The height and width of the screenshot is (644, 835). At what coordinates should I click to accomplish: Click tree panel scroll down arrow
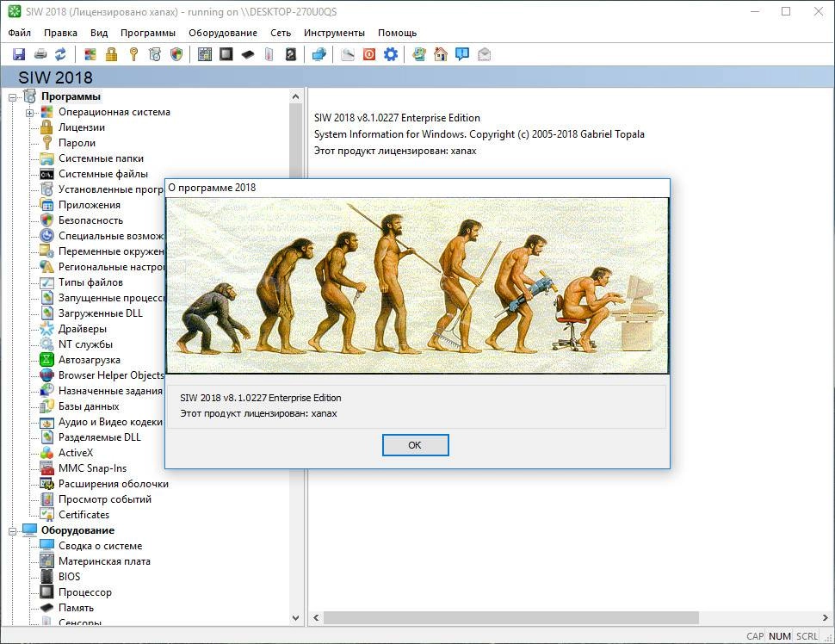tap(296, 618)
